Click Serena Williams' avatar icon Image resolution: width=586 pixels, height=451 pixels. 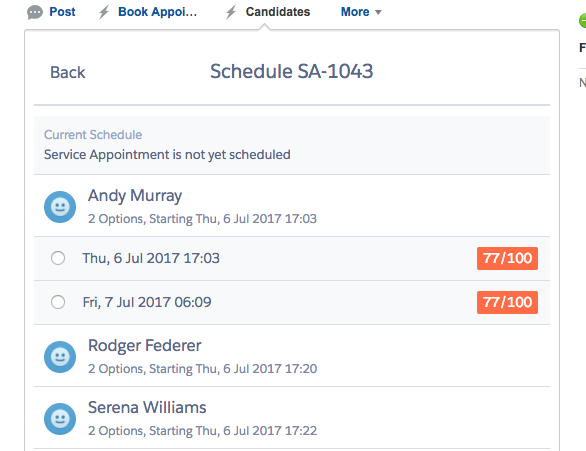(x=60, y=419)
